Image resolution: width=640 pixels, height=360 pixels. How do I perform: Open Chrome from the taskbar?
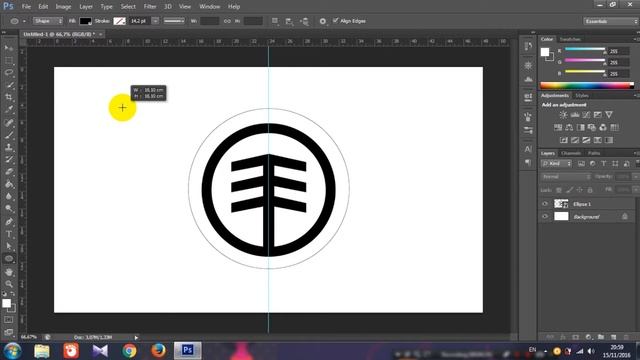pos(129,351)
